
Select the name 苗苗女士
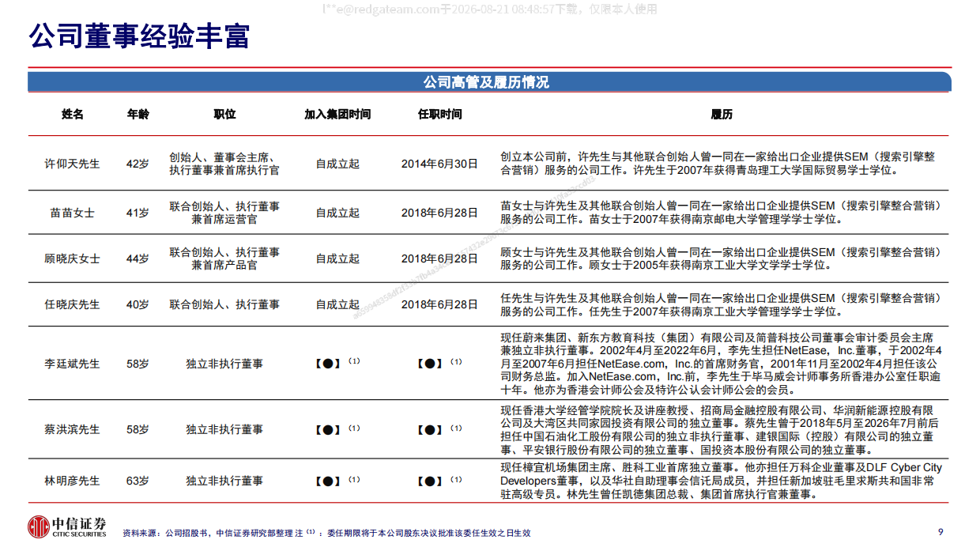[73, 213]
